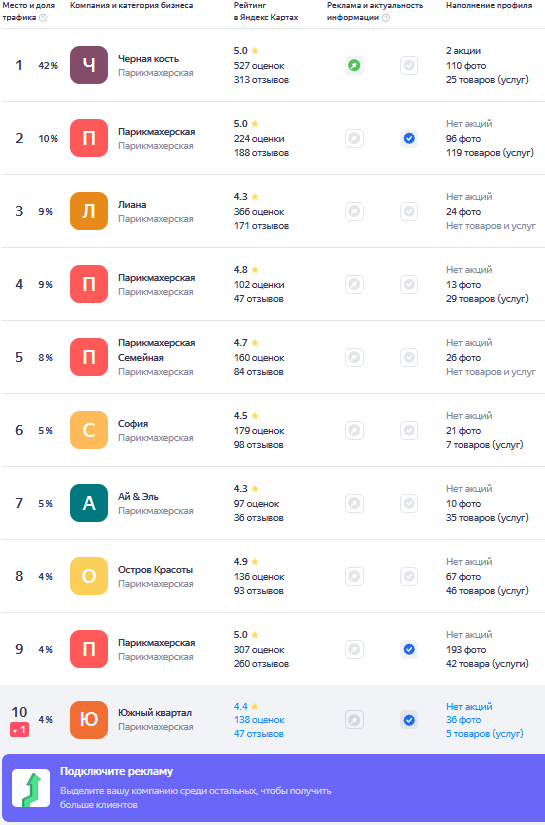Viewport: 545px width, 825px height.
Task: Click the 36 фото link
Action: point(463,720)
